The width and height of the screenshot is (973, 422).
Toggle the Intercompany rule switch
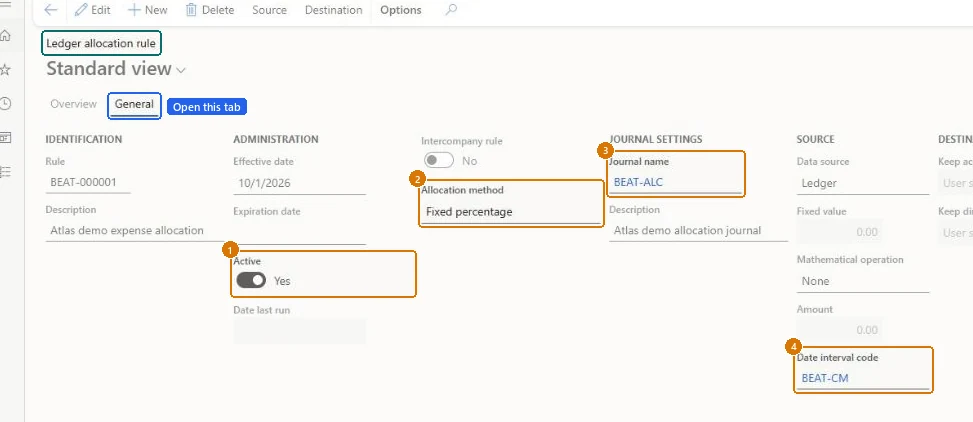439,161
